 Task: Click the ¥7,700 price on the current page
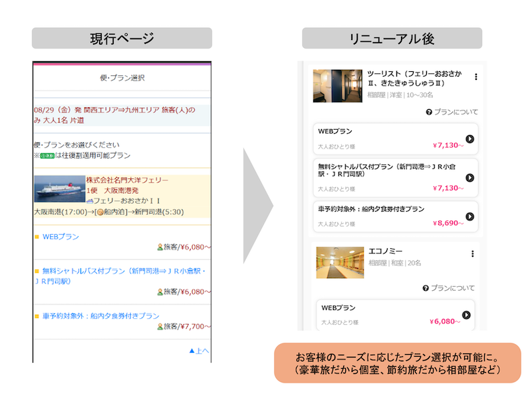tap(193, 327)
